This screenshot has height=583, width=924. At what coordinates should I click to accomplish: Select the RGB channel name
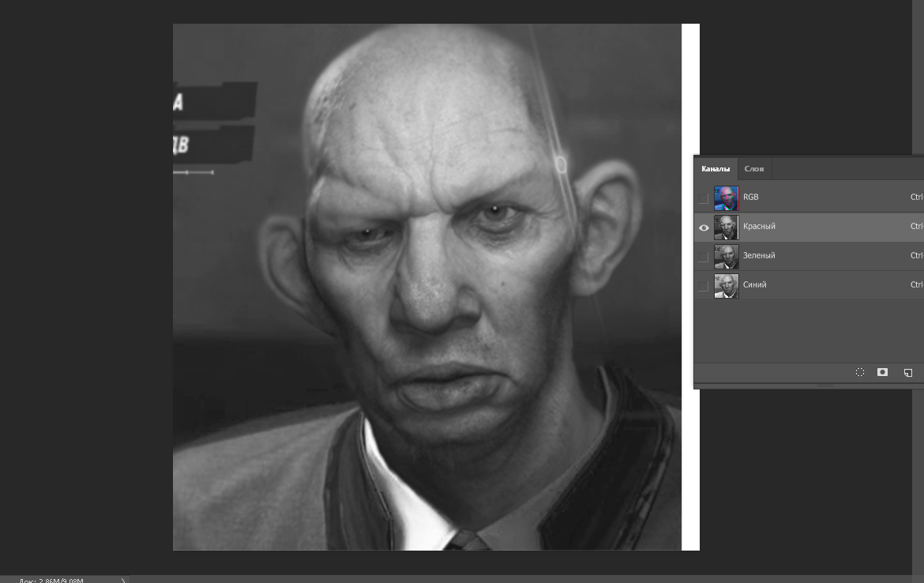[751, 197]
